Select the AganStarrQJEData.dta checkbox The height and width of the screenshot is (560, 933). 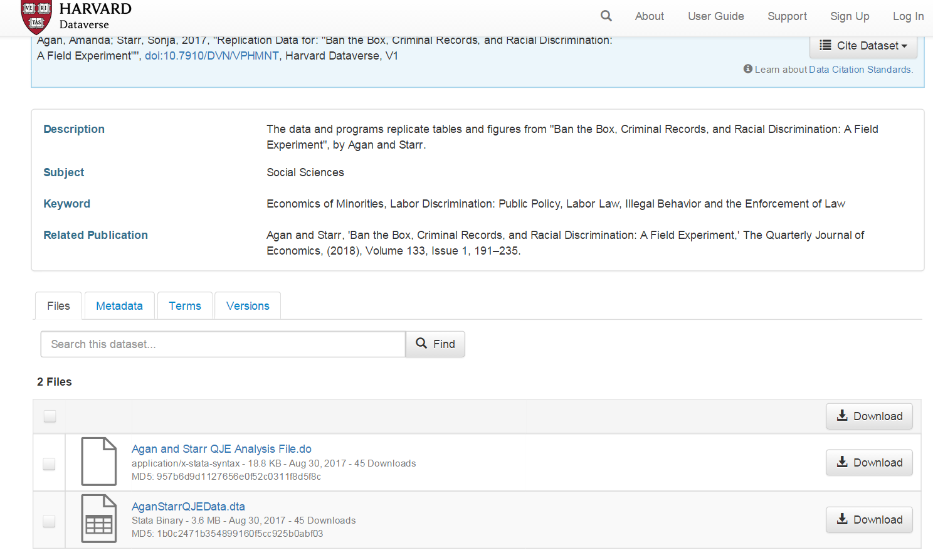(x=49, y=521)
